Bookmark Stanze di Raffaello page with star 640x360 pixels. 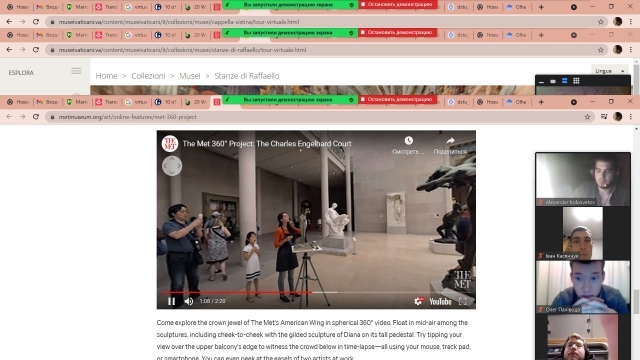click(600, 50)
